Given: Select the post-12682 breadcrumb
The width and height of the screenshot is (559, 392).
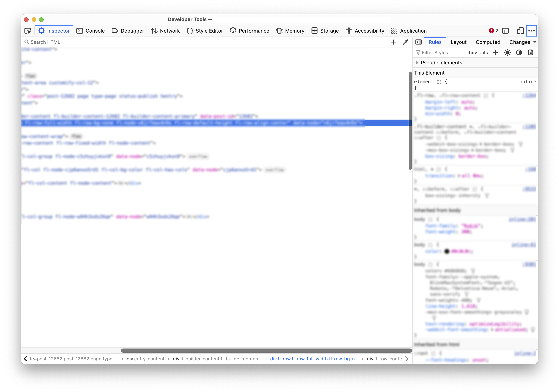Looking at the screenshot, I should coord(74,359).
